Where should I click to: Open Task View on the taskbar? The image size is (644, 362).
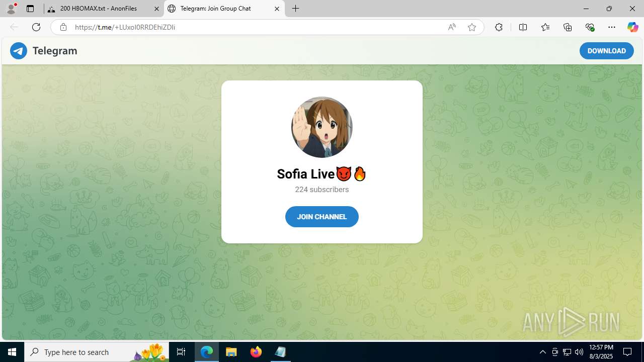pyautogui.click(x=181, y=352)
